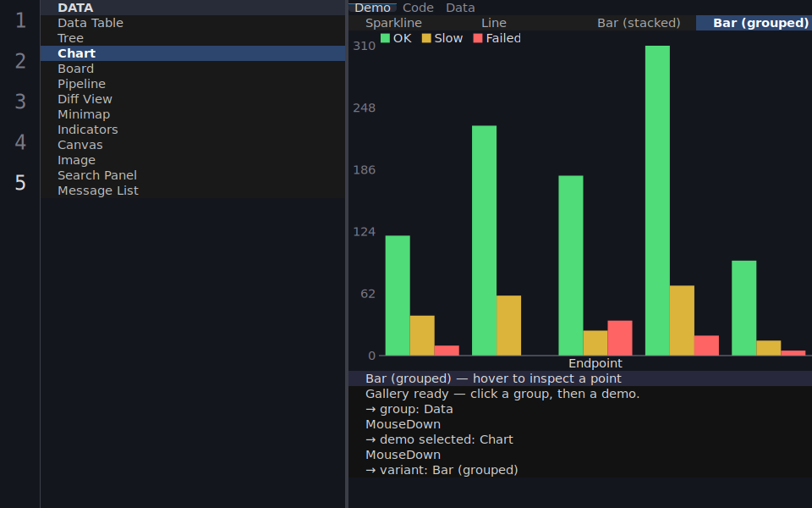Click the 310 y-axis label

pyautogui.click(x=364, y=46)
